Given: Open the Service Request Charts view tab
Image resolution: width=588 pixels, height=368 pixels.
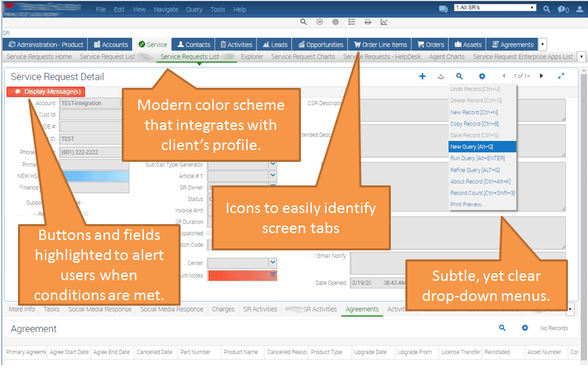Looking at the screenshot, I should point(303,57).
